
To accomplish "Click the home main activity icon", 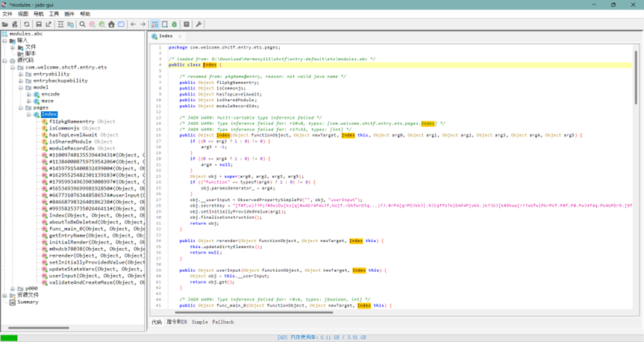I will pos(111,24).
